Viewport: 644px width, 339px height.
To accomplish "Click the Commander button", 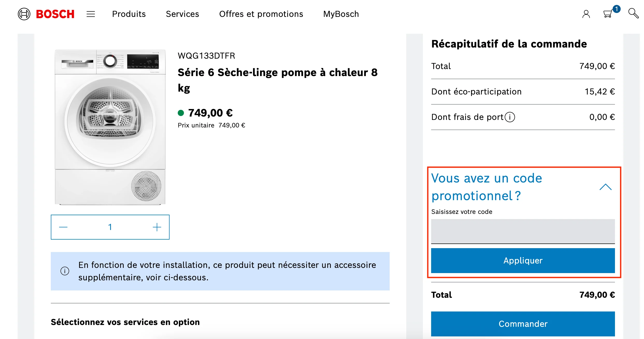I will 523,324.
